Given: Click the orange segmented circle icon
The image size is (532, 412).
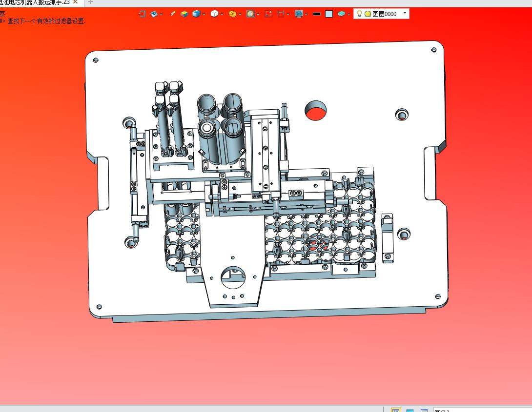Looking at the screenshot, I should 232,14.
